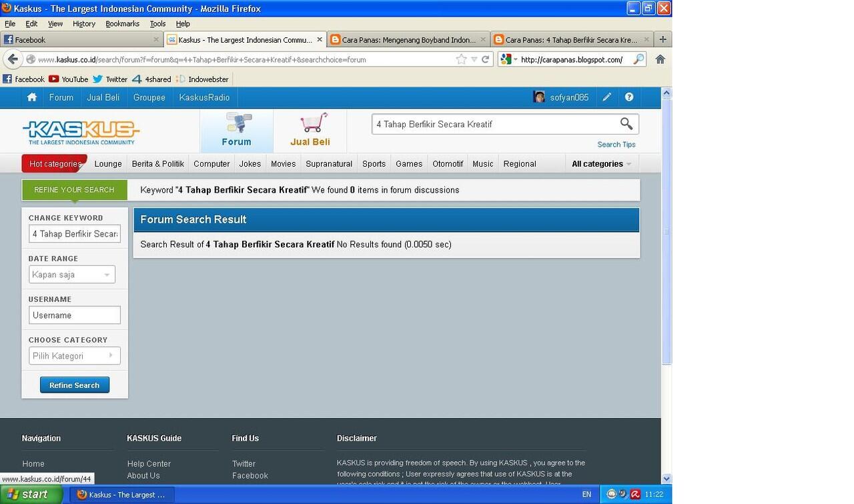Screen dimensions: 854x504
Task: Open Pilih Kategori category dropdown
Action: point(75,356)
